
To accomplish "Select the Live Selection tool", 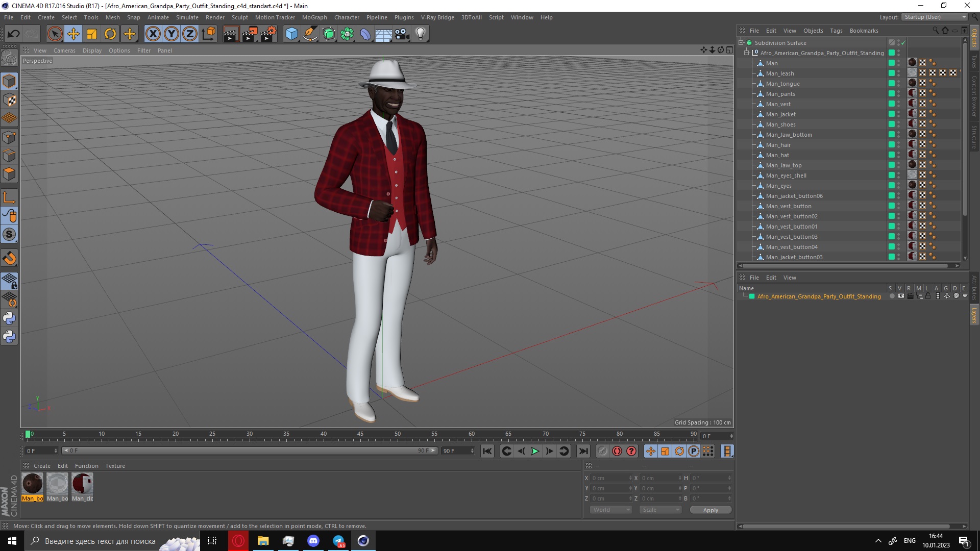I will coord(55,34).
